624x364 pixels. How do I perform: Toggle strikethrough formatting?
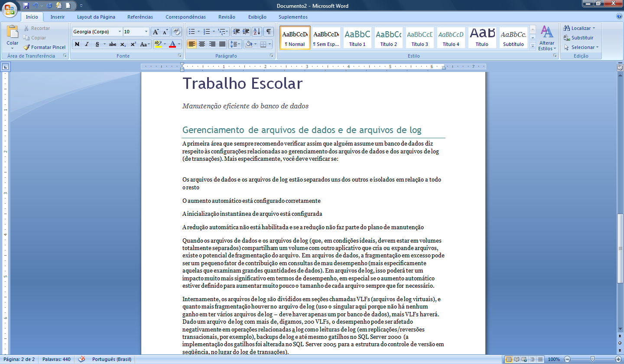coord(113,44)
